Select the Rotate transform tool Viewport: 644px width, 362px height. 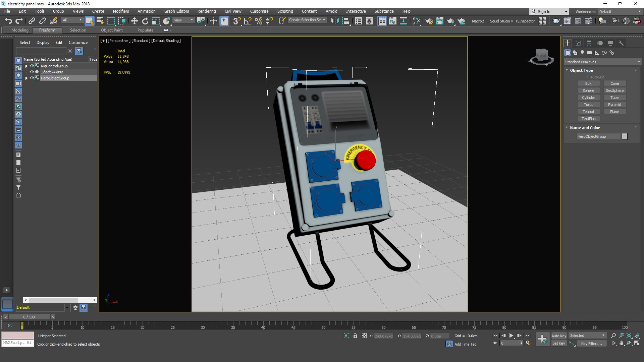point(145,21)
